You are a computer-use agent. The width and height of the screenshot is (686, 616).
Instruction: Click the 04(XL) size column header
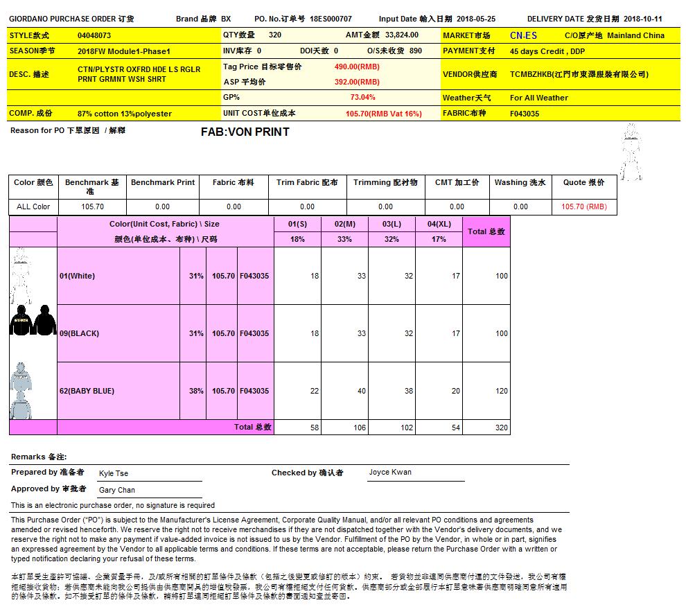439,224
